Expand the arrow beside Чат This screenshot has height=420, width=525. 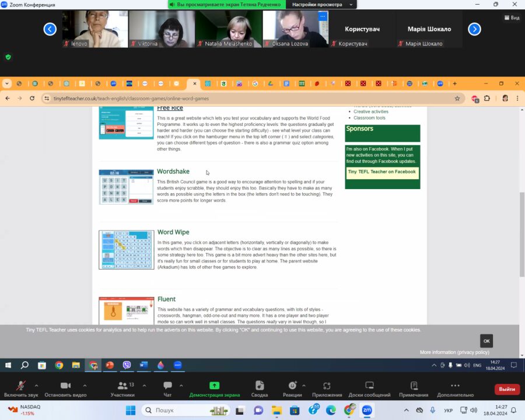click(x=181, y=386)
